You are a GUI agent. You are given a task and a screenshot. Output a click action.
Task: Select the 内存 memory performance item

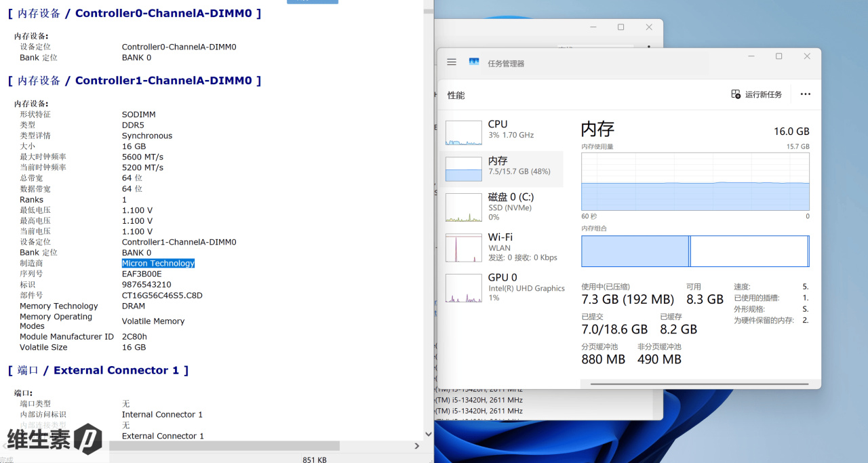(501, 169)
